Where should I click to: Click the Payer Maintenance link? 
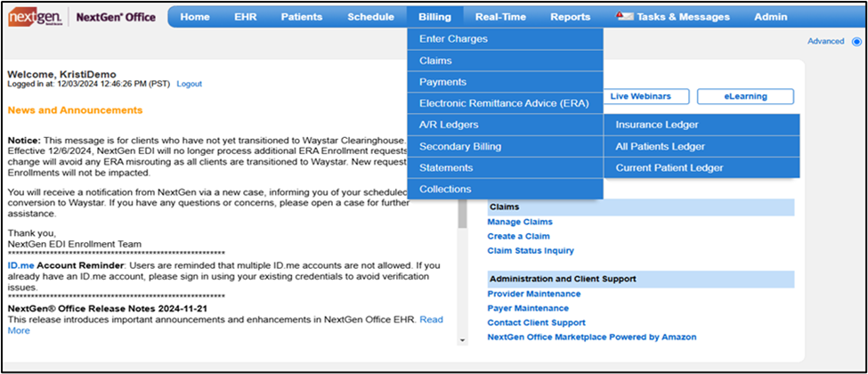pyautogui.click(x=528, y=309)
